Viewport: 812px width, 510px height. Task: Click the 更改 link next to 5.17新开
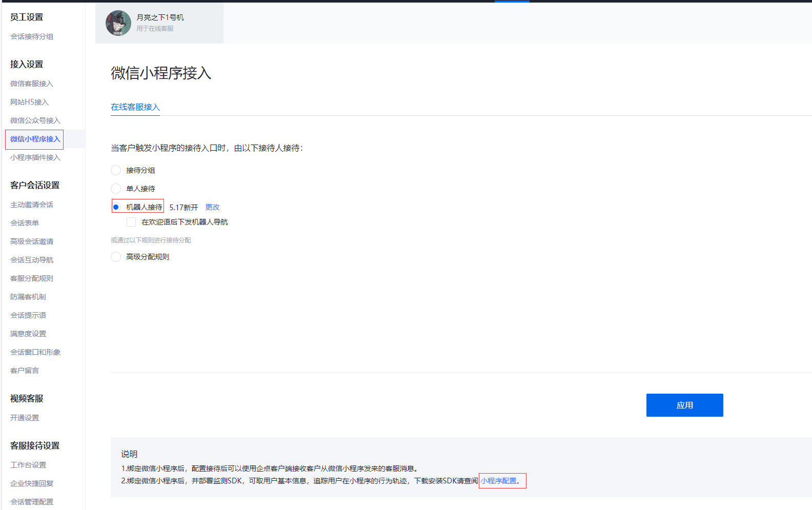(212, 207)
